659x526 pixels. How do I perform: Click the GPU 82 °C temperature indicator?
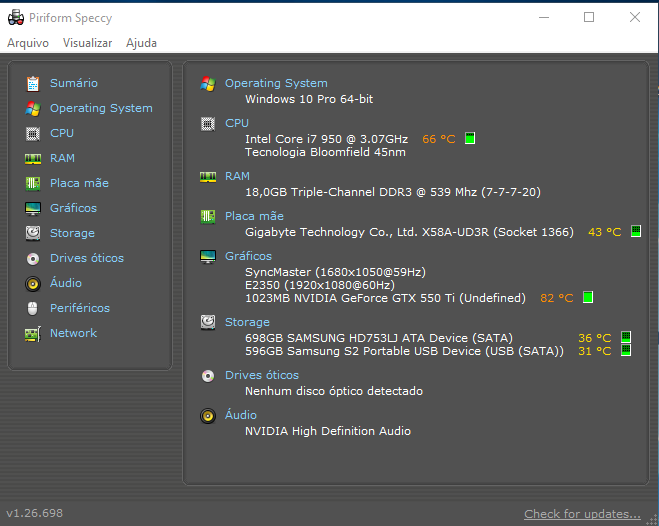[x=557, y=298]
